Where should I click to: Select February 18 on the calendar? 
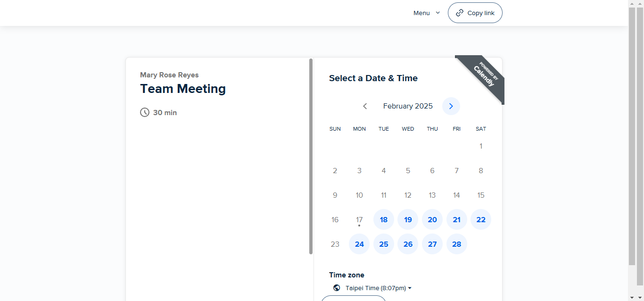[x=384, y=219]
